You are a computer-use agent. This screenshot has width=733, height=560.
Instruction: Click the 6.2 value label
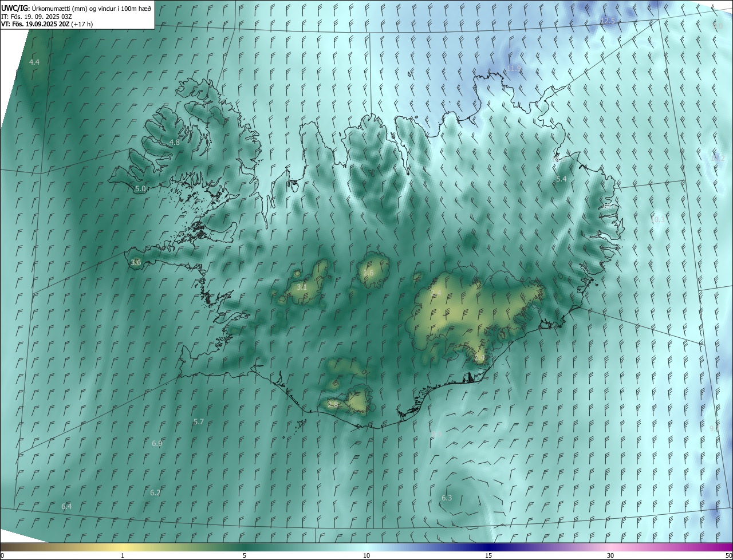[155, 492]
